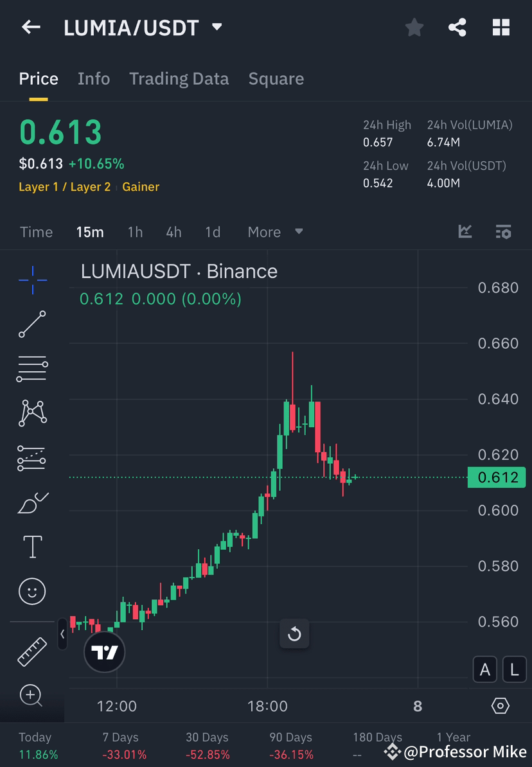Image resolution: width=532 pixels, height=767 pixels.
Task: Refresh the chart data
Action: coord(294,633)
